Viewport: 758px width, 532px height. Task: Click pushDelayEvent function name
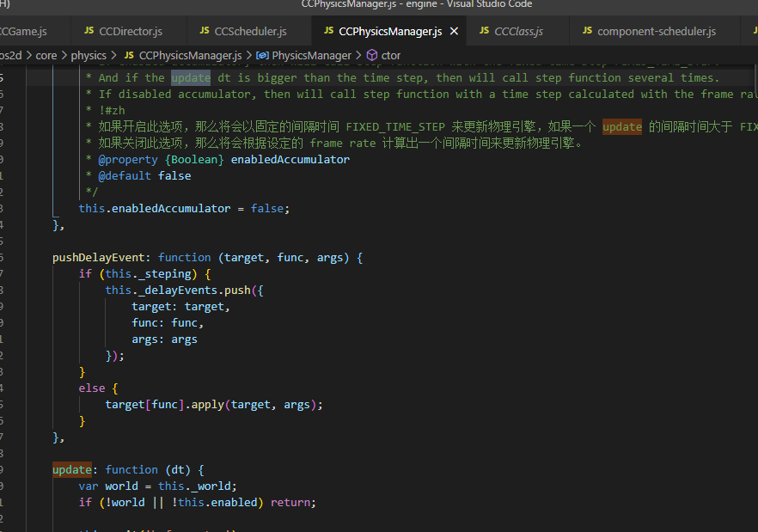pos(98,257)
